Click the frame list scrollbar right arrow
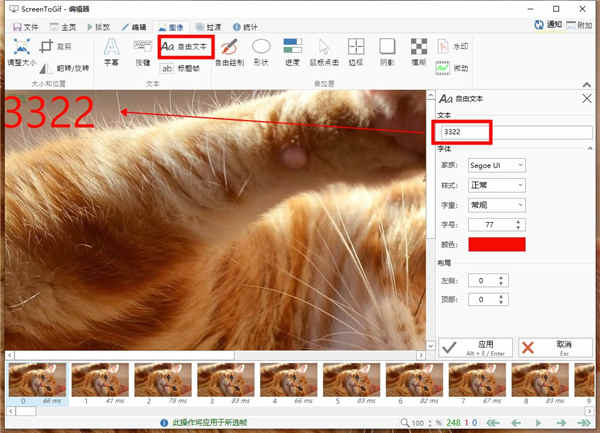600x433 pixels. pos(588,412)
